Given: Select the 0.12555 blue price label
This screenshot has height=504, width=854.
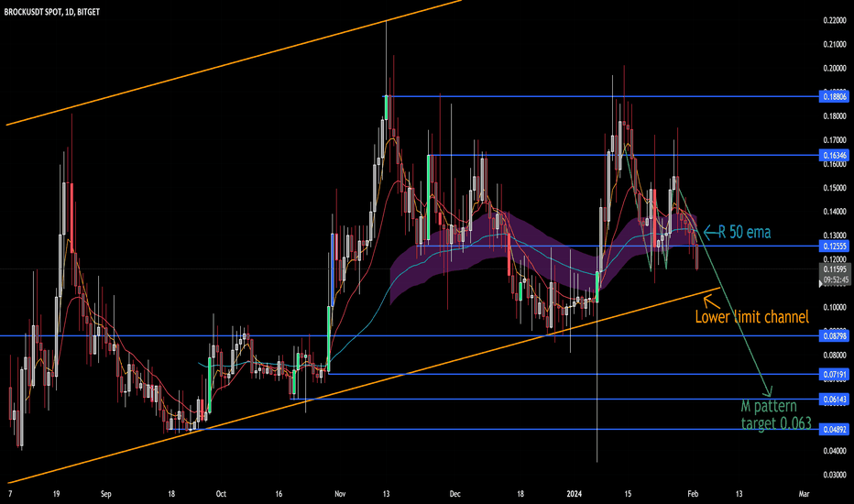Looking at the screenshot, I should point(834,247).
